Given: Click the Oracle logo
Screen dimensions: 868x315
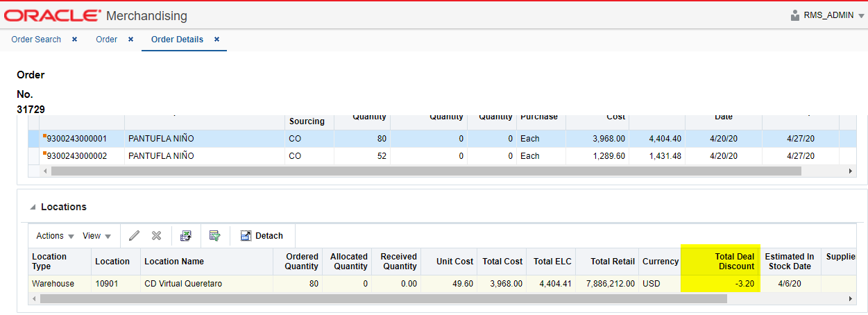Looking at the screenshot, I should (53, 15).
